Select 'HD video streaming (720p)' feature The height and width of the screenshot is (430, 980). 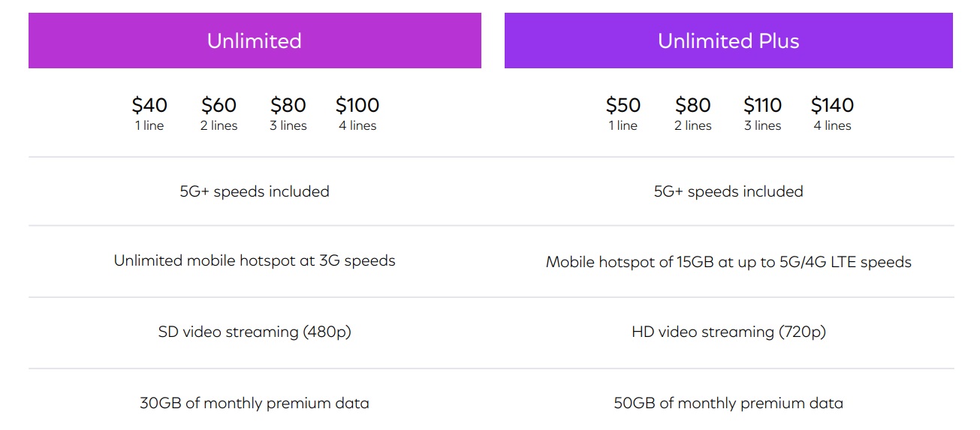pos(728,332)
